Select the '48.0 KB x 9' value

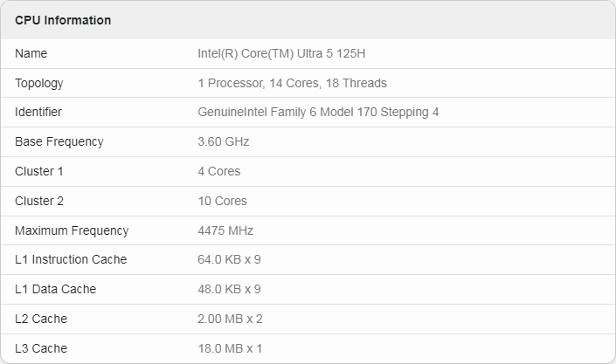coord(229,290)
